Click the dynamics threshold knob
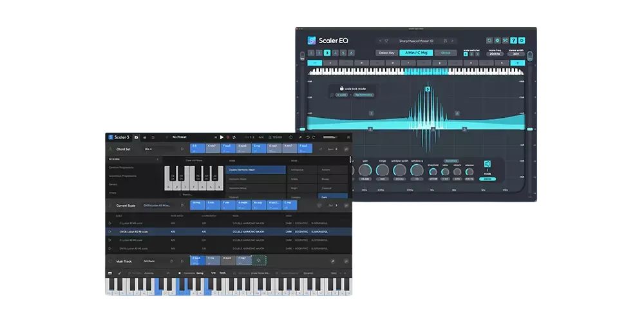The image size is (644, 322). (x=433, y=172)
